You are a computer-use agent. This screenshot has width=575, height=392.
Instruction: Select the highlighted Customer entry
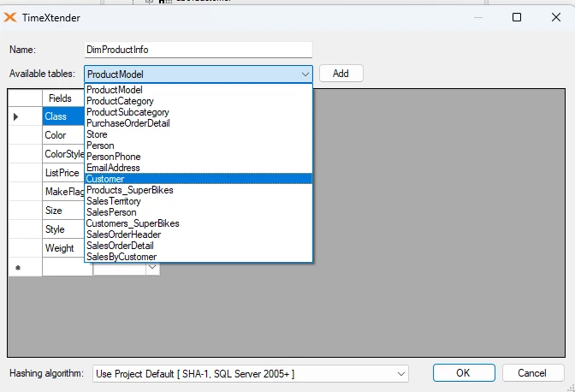point(198,179)
